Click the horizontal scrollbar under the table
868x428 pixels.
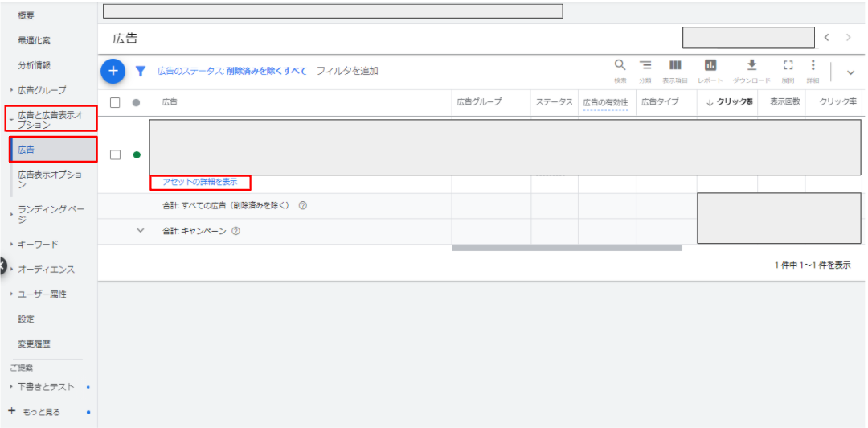point(567,248)
